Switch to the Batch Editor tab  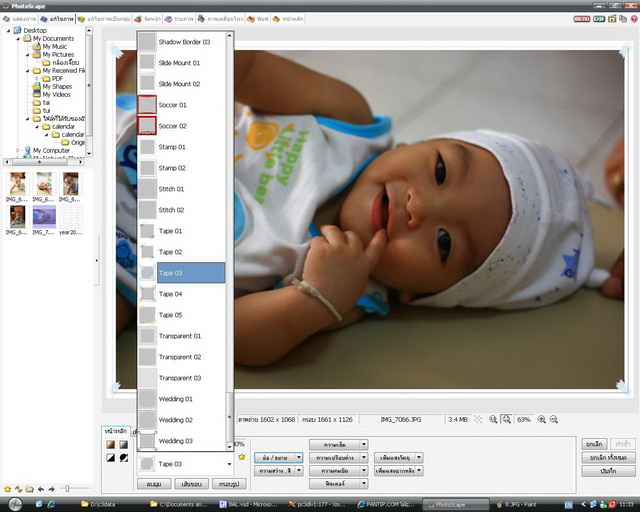[104, 19]
